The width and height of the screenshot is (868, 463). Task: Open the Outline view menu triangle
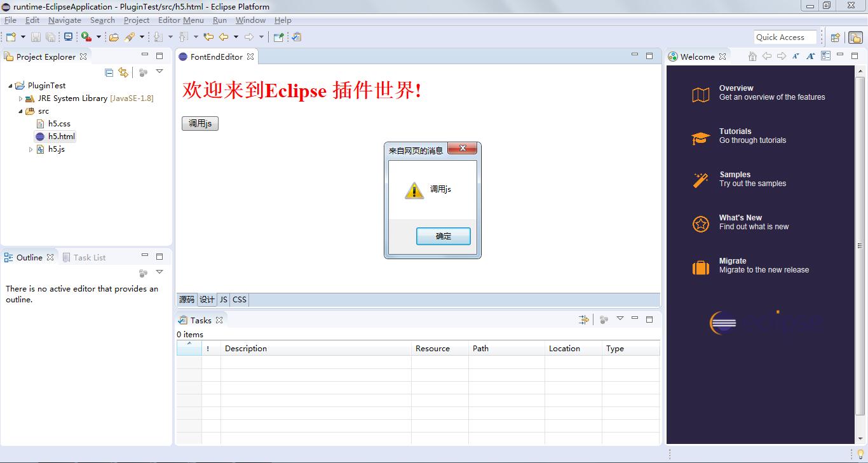coord(159,272)
